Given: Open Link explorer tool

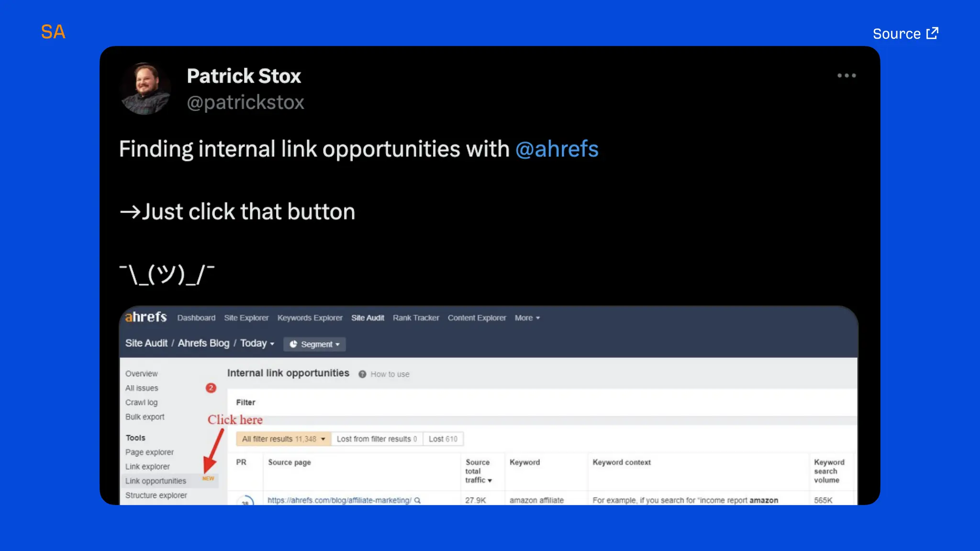Looking at the screenshot, I should pos(147,466).
